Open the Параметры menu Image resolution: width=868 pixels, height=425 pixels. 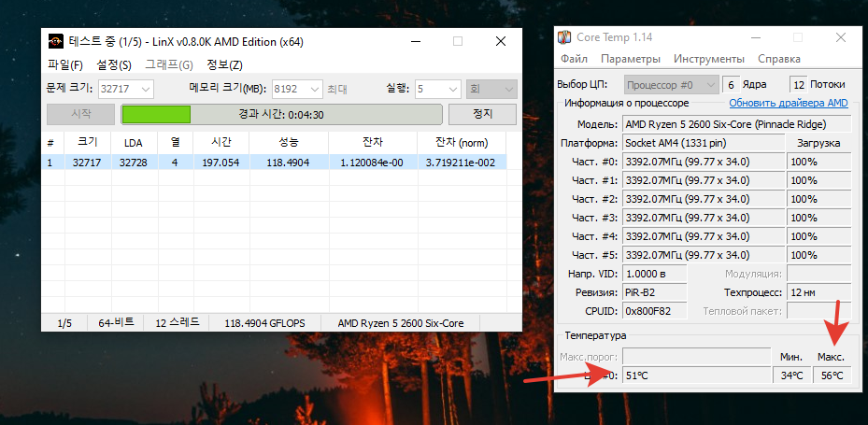coord(629,59)
